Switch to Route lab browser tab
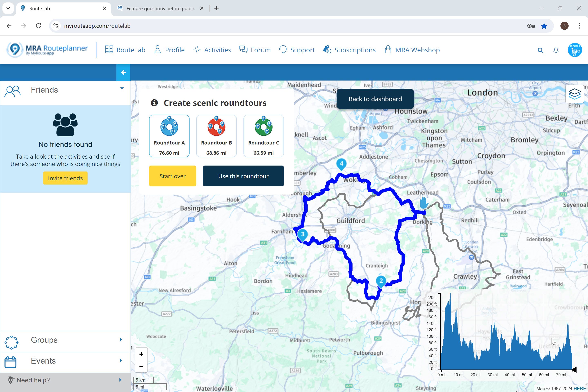The image size is (588, 392). pos(64,9)
